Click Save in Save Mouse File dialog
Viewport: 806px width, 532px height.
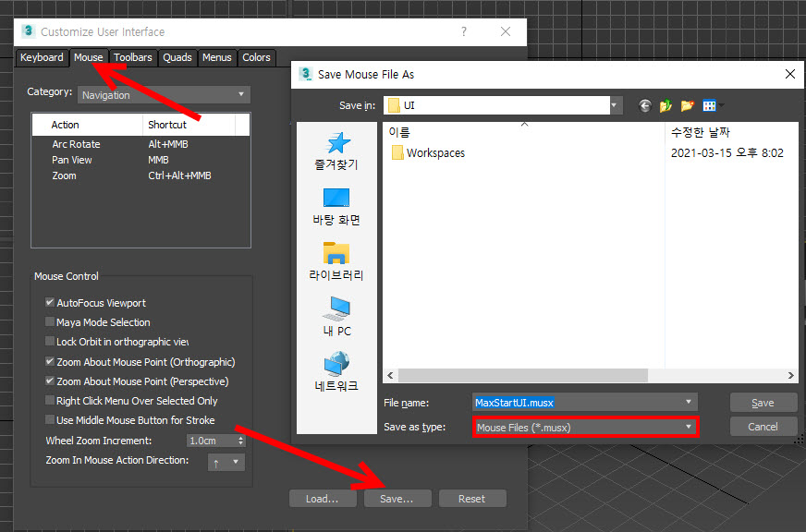point(763,403)
